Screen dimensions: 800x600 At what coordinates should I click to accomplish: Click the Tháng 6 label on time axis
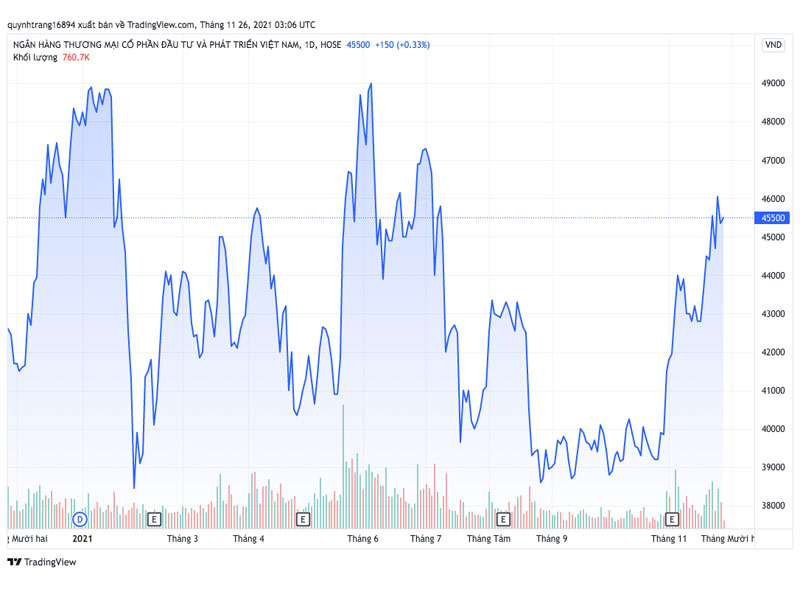363,539
